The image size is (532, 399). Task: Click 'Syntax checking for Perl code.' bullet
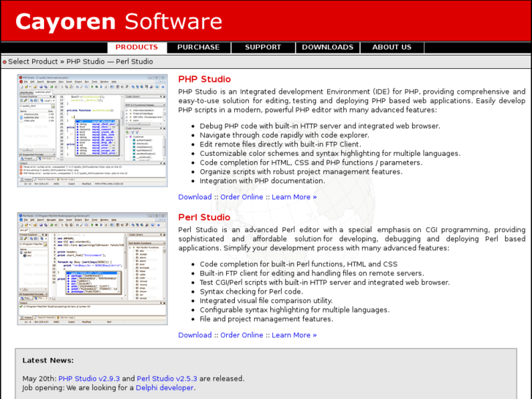252,291
